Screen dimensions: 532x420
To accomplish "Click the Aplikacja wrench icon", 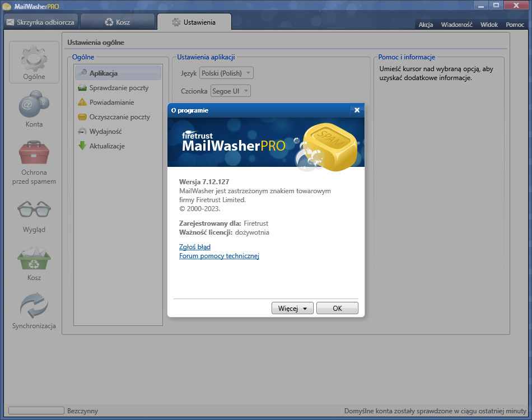I will point(82,73).
